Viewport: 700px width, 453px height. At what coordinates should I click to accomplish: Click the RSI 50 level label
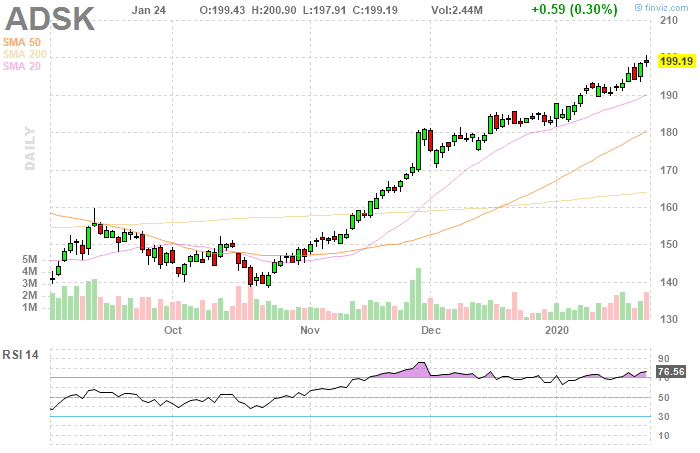click(664, 398)
